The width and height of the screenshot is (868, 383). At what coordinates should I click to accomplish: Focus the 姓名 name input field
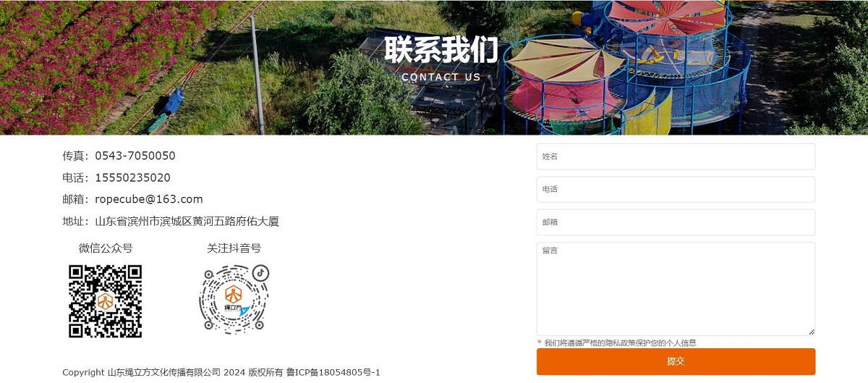[x=676, y=156]
